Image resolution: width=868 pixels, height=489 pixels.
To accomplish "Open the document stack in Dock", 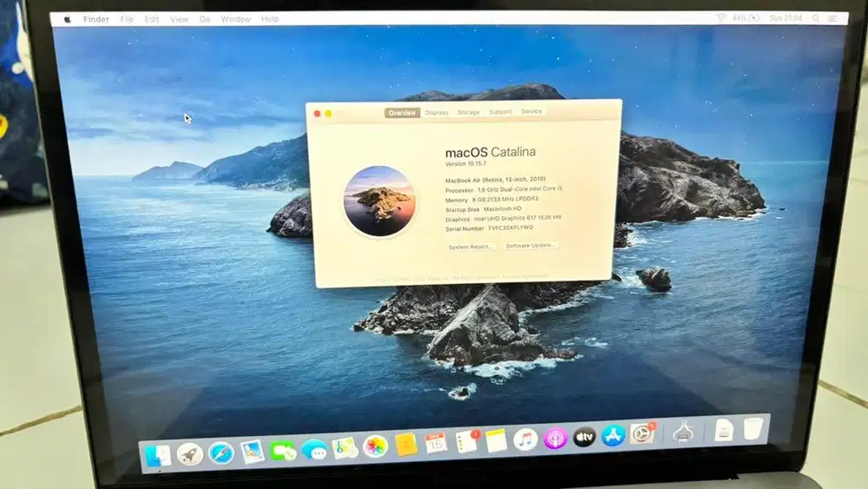I will click(x=724, y=430).
